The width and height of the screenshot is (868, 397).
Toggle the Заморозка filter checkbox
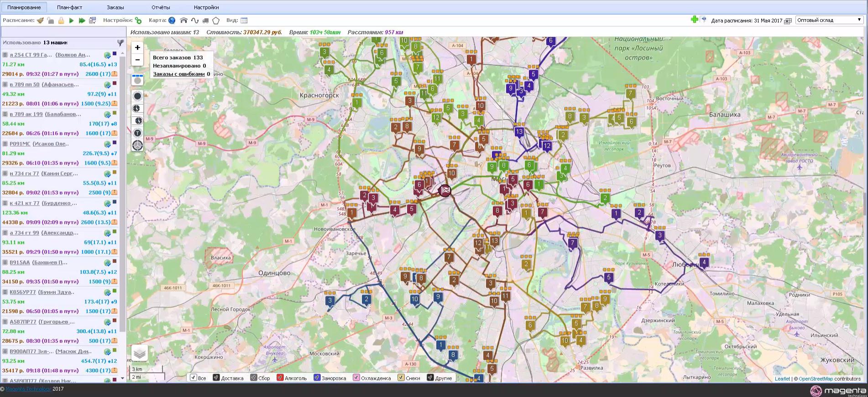pos(317,378)
